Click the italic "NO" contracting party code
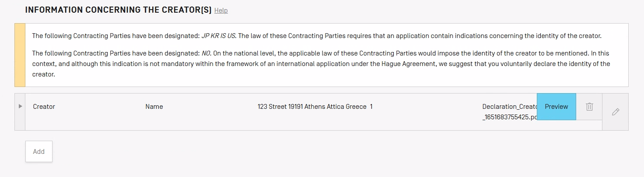644x177 pixels. (206, 53)
